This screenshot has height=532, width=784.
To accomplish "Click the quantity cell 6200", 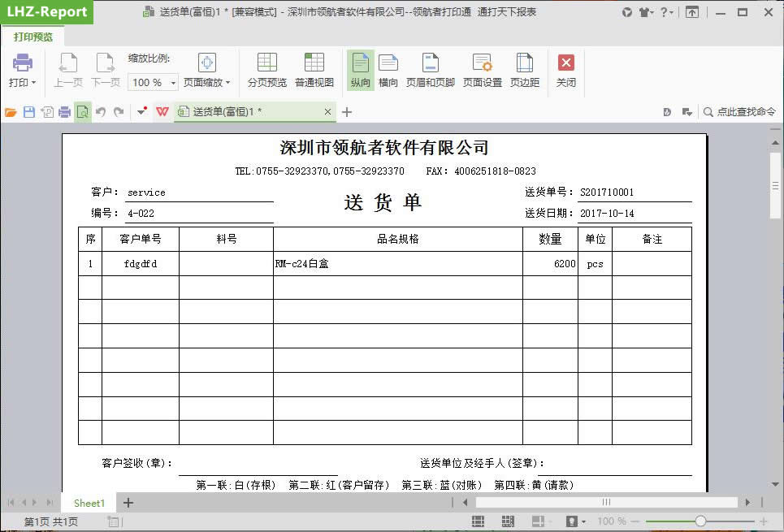I will click(551, 263).
